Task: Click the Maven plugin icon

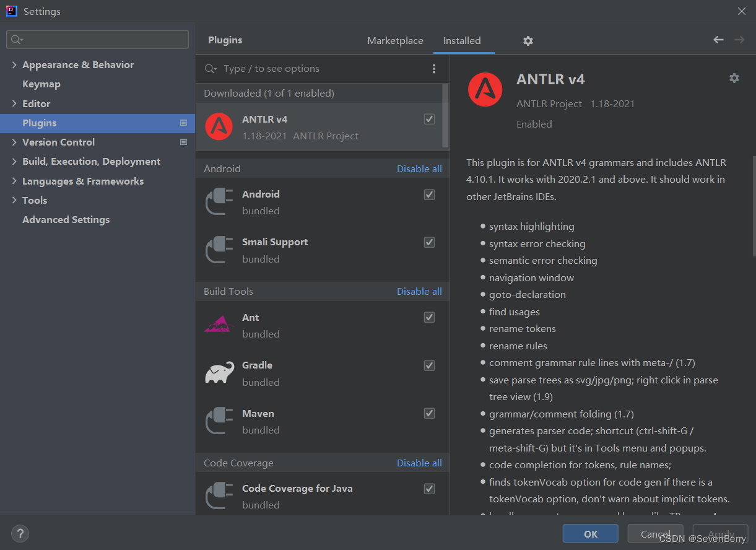Action: 218,421
